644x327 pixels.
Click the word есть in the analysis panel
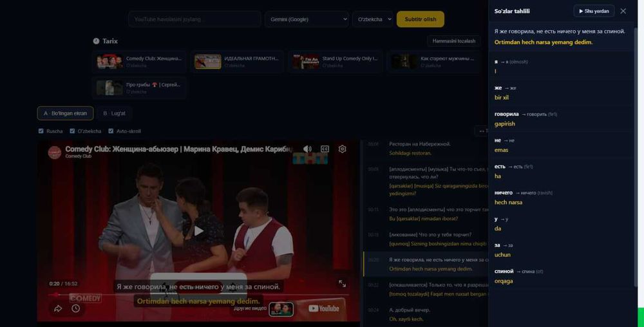point(500,167)
